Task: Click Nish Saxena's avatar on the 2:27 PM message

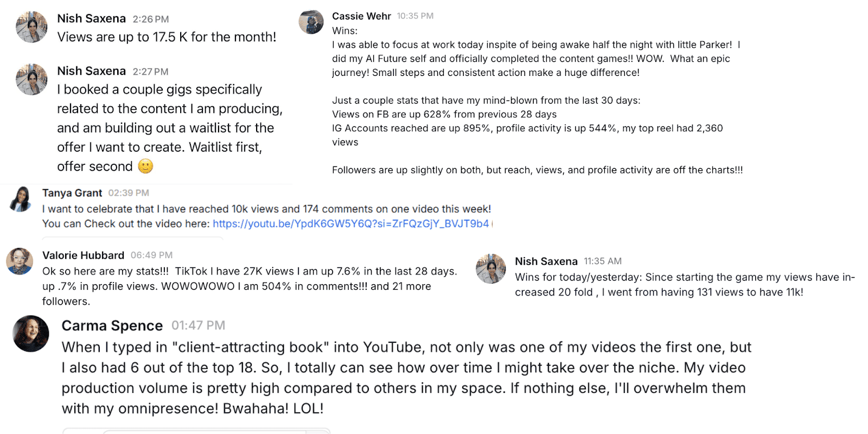Action: 31,80
